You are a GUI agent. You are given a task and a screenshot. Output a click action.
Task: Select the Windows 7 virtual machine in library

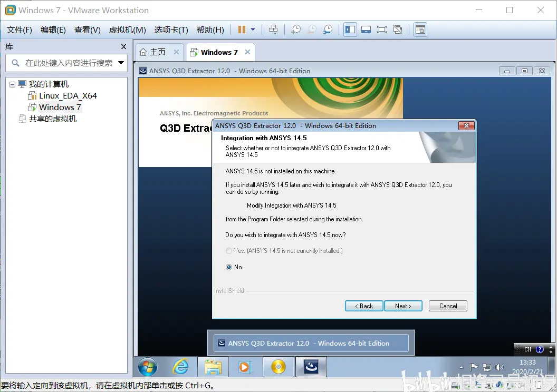pos(60,107)
